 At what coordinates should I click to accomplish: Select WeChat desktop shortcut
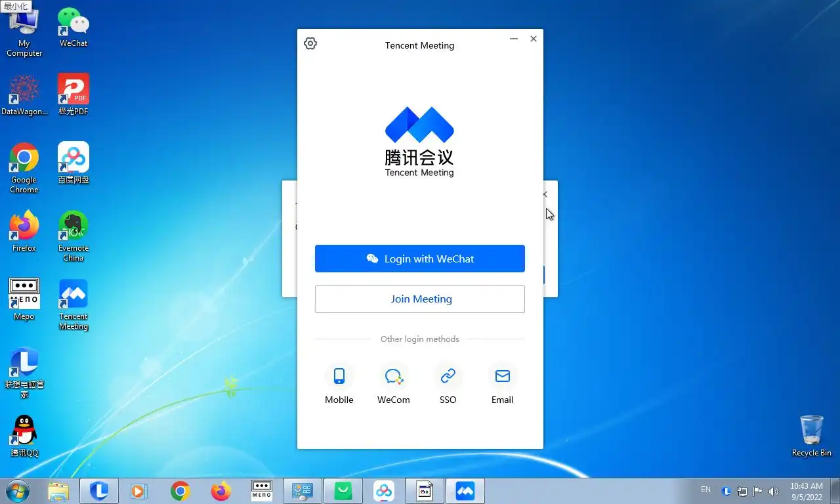click(x=73, y=28)
